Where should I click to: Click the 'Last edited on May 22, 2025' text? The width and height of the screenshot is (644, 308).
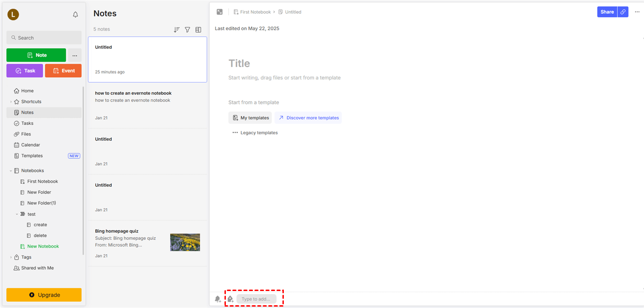(247, 29)
